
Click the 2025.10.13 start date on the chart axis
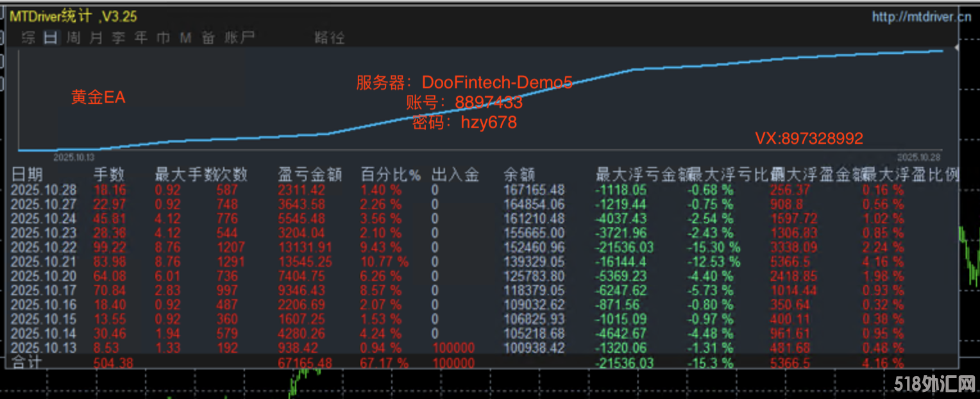[74, 157]
